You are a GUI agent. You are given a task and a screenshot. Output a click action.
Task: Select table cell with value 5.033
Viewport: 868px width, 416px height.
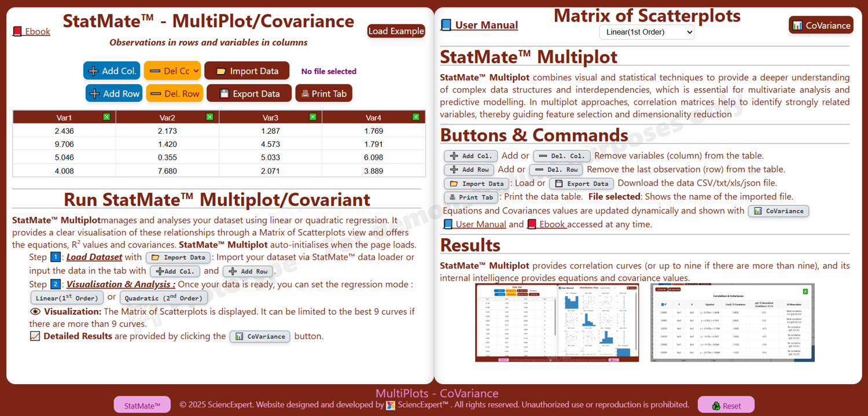click(x=270, y=157)
